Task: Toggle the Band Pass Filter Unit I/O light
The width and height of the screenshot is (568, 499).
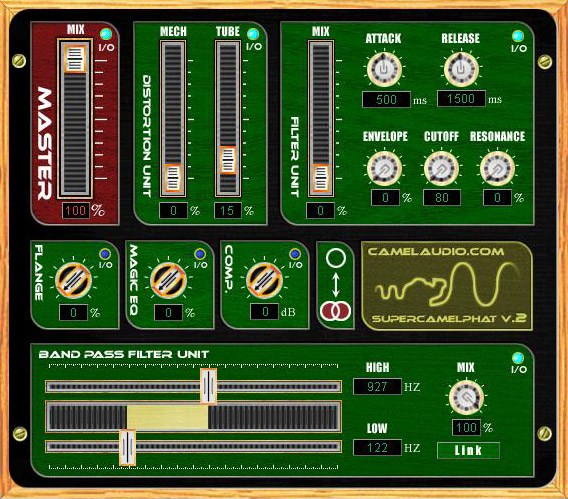Action: (518, 358)
